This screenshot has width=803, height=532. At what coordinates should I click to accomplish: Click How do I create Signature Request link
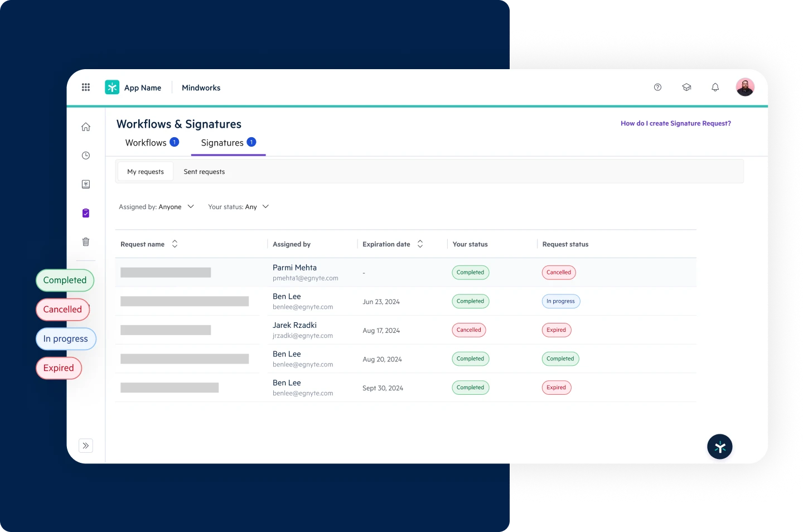(x=675, y=123)
